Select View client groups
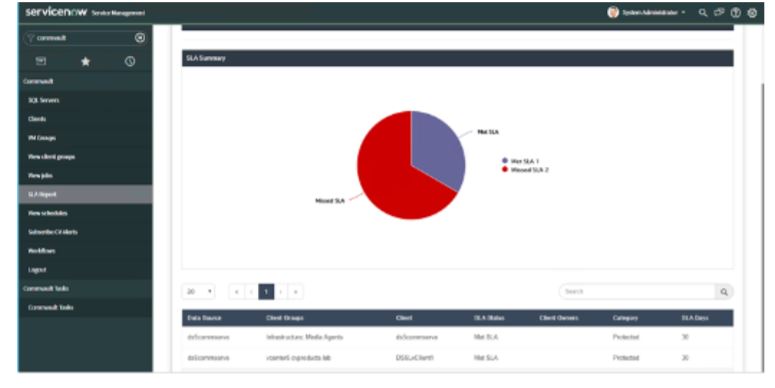This screenshot has height=388, width=775. click(x=85, y=156)
